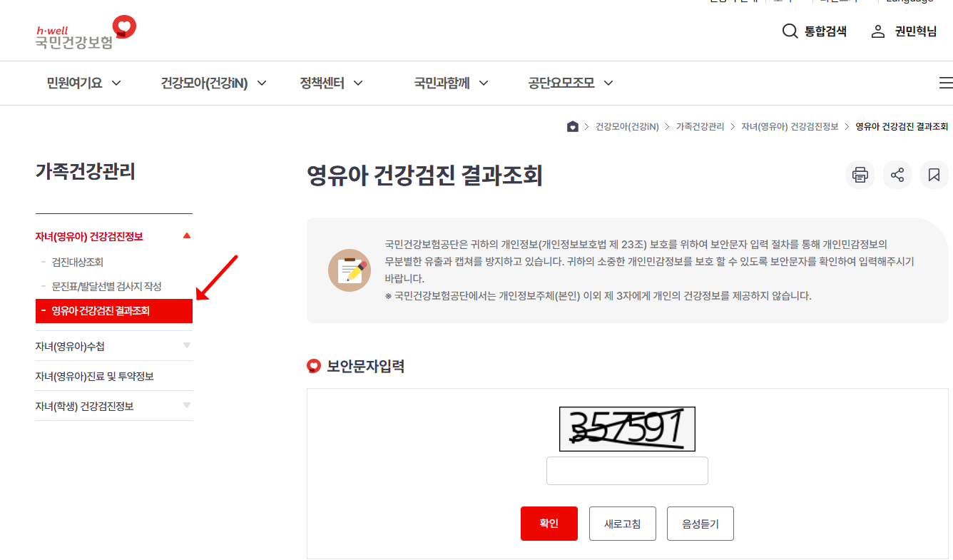Screen dimensions: 953x560
Task: Expand the 정책센터 menu chevron
Action: pyautogui.click(x=358, y=83)
